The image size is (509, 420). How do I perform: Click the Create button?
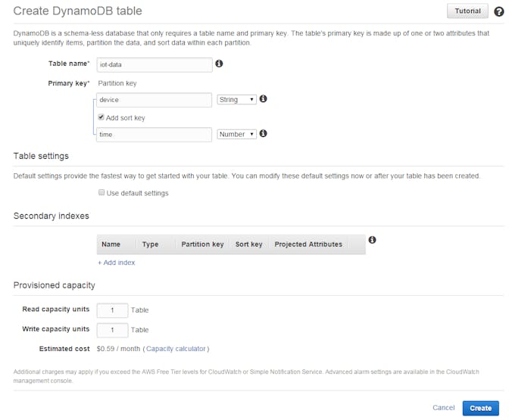[480, 409]
